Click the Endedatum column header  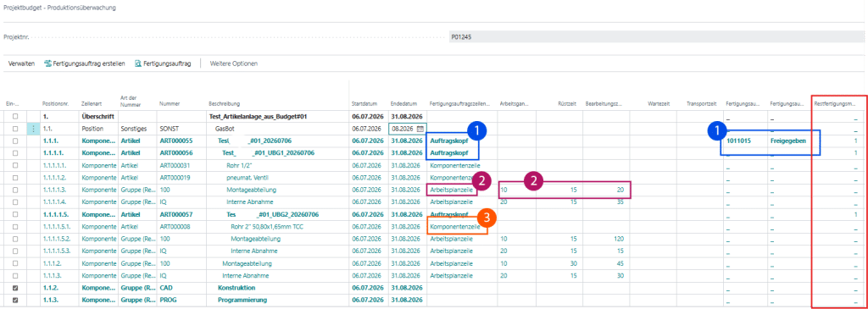pos(403,103)
